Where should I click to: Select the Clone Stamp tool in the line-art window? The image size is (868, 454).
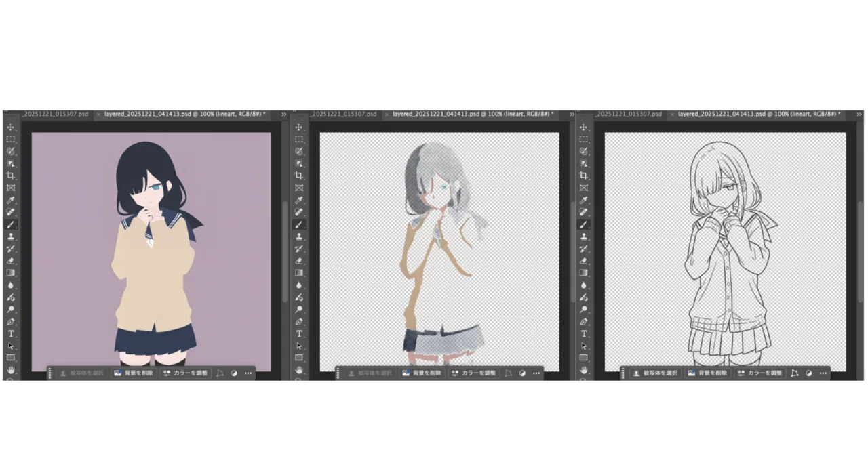583,236
